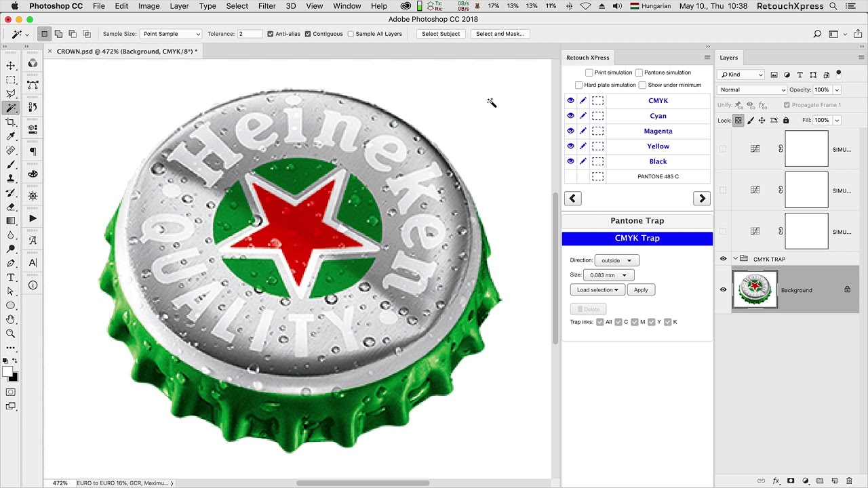The width and height of the screenshot is (868, 488).
Task: Select the Healing Brush tool
Action: click(11, 150)
